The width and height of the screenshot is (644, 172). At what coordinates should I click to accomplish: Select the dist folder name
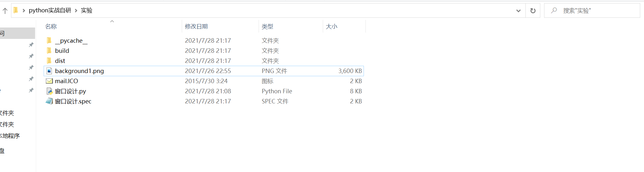(x=60, y=61)
